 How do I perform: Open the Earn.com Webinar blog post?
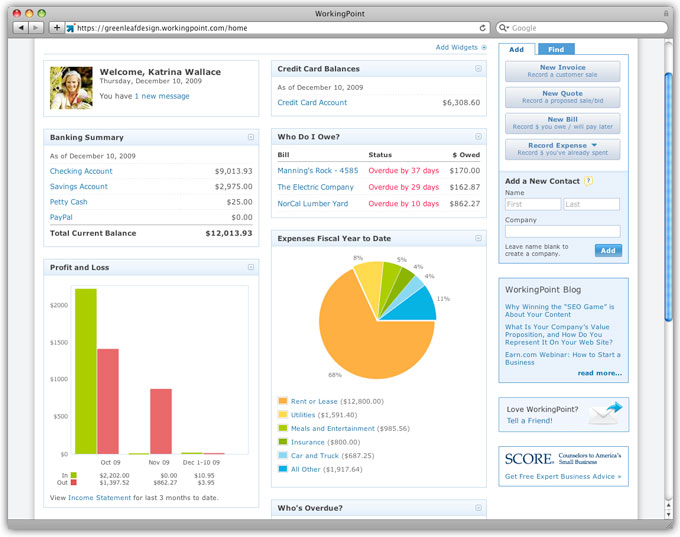pos(562,358)
